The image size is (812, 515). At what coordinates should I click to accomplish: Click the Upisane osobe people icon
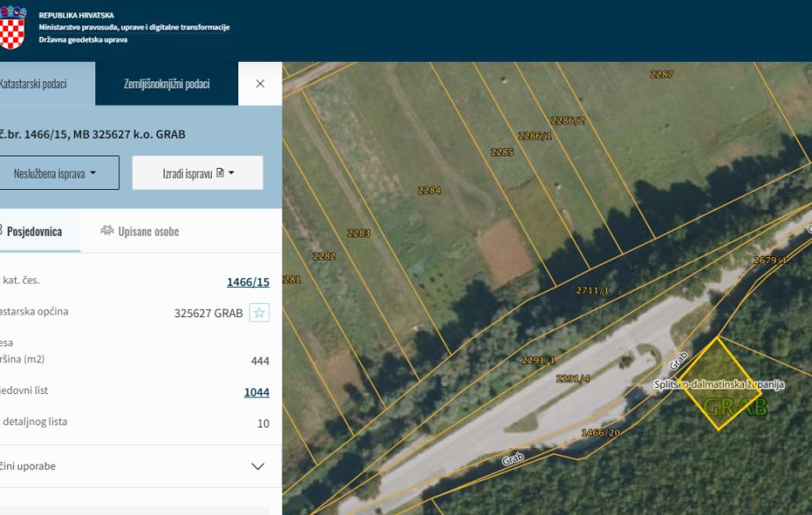(107, 231)
